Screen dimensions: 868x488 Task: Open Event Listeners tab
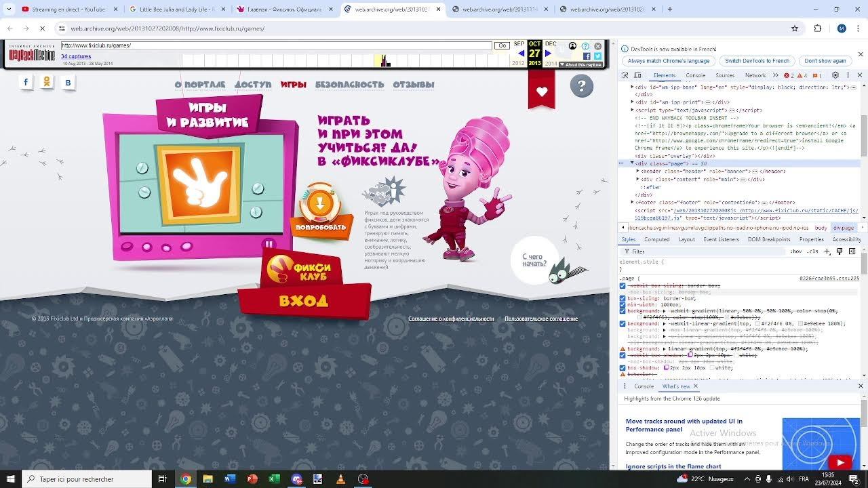[721, 239]
